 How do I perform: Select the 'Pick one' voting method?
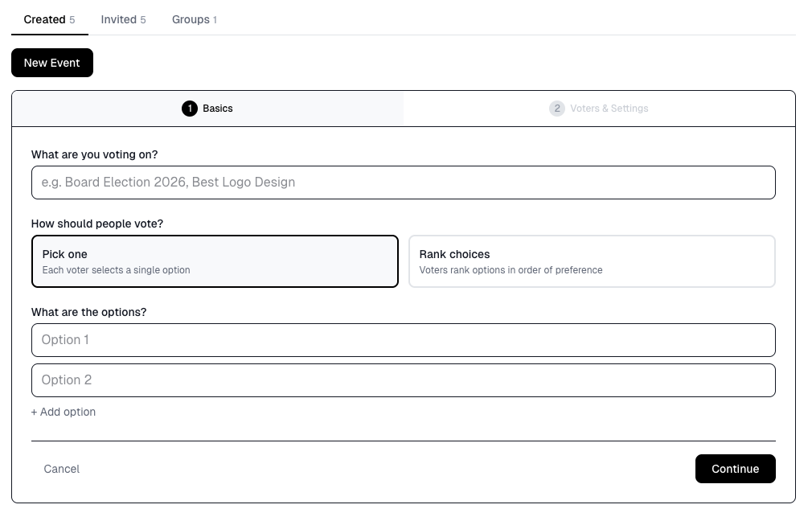point(215,261)
